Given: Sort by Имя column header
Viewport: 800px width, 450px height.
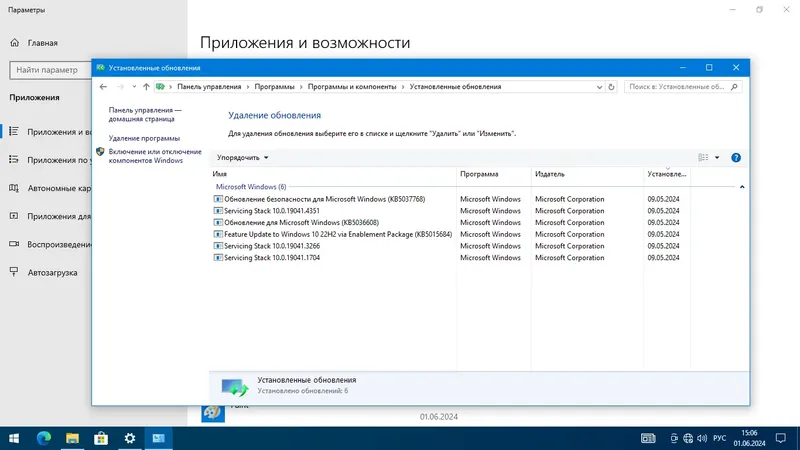Looking at the screenshot, I should pos(333,174).
